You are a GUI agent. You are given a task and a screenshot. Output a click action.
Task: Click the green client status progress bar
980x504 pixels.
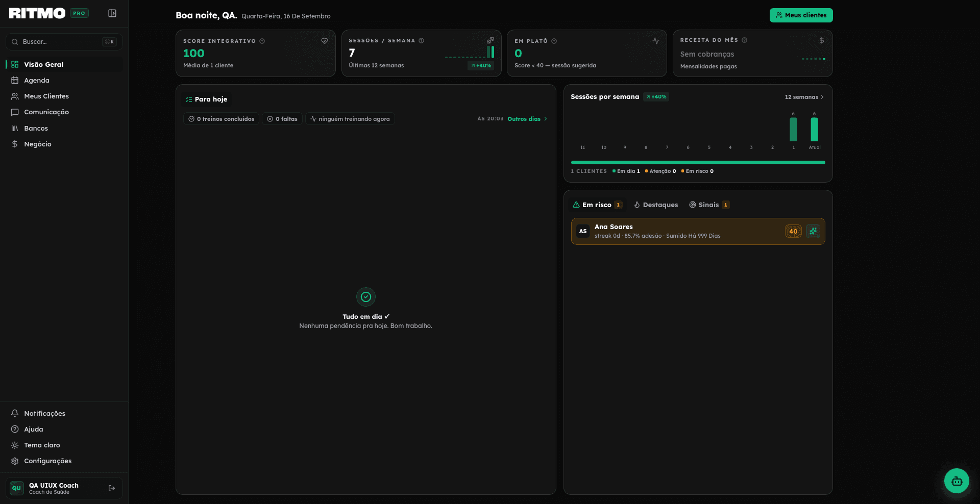[698, 162]
